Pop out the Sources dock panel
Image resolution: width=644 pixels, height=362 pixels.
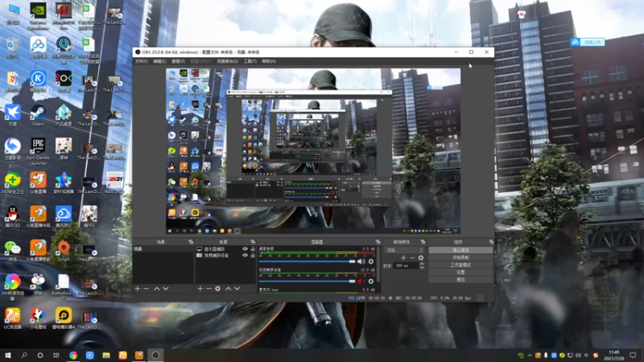pos(253,242)
